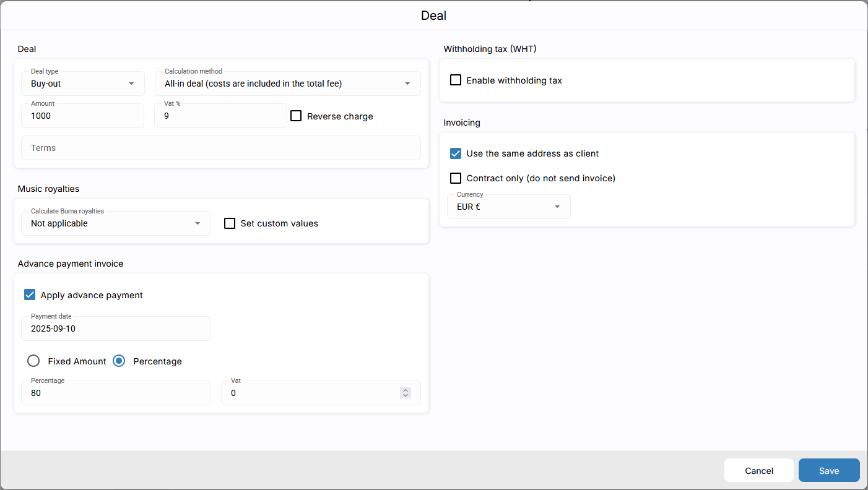Focus the Terms text field
The width and height of the screenshot is (868, 490).
click(220, 148)
